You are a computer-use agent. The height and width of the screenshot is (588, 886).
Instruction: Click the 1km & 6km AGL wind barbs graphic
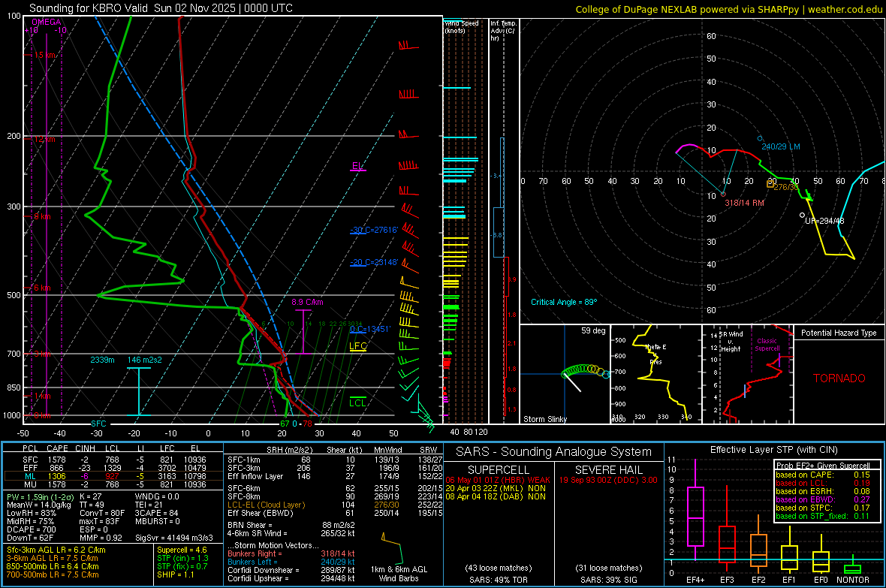pyautogui.click(x=392, y=547)
